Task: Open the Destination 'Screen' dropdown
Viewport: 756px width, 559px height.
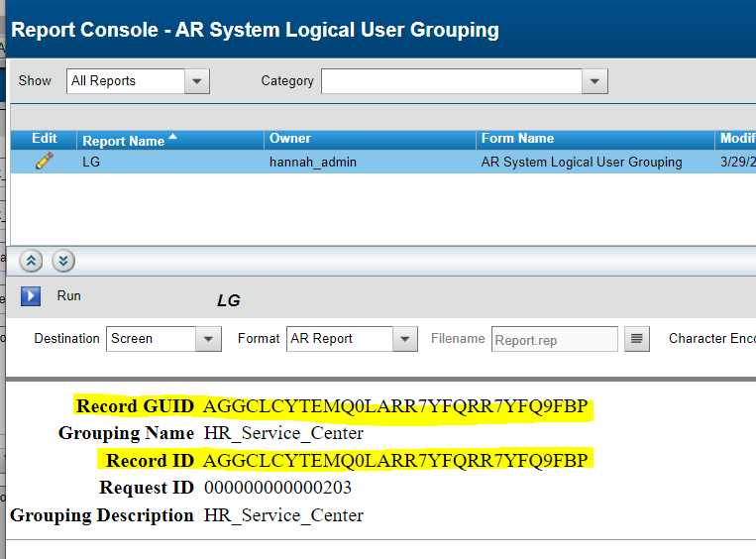Action: click(x=208, y=339)
